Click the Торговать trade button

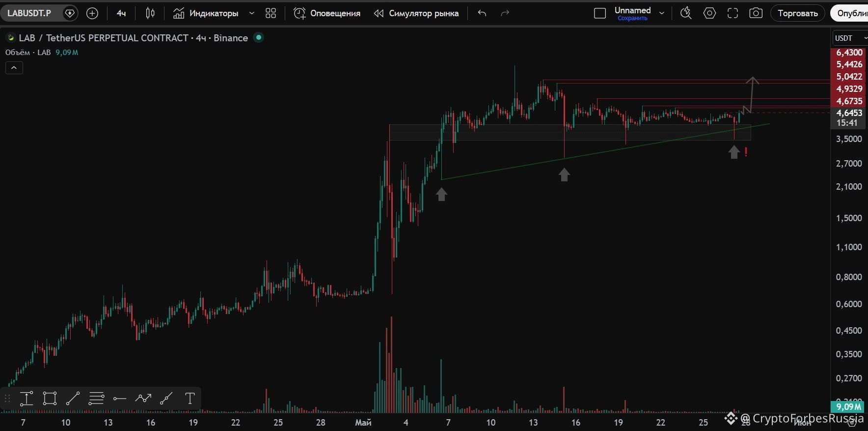798,13
